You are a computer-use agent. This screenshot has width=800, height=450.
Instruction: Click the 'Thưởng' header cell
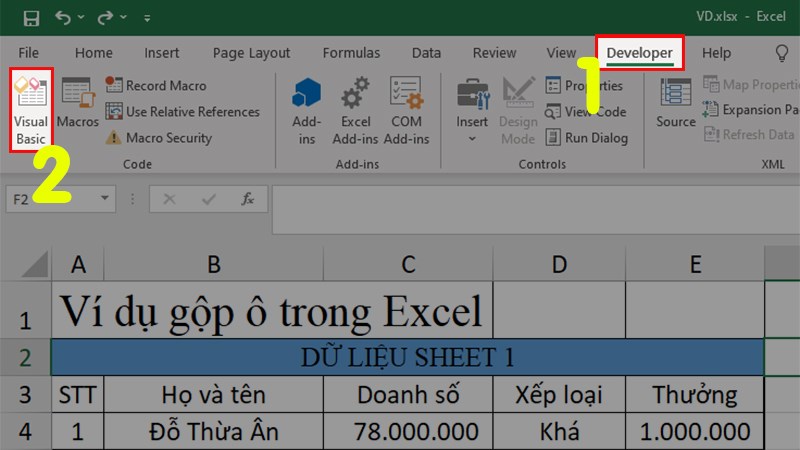(694, 394)
